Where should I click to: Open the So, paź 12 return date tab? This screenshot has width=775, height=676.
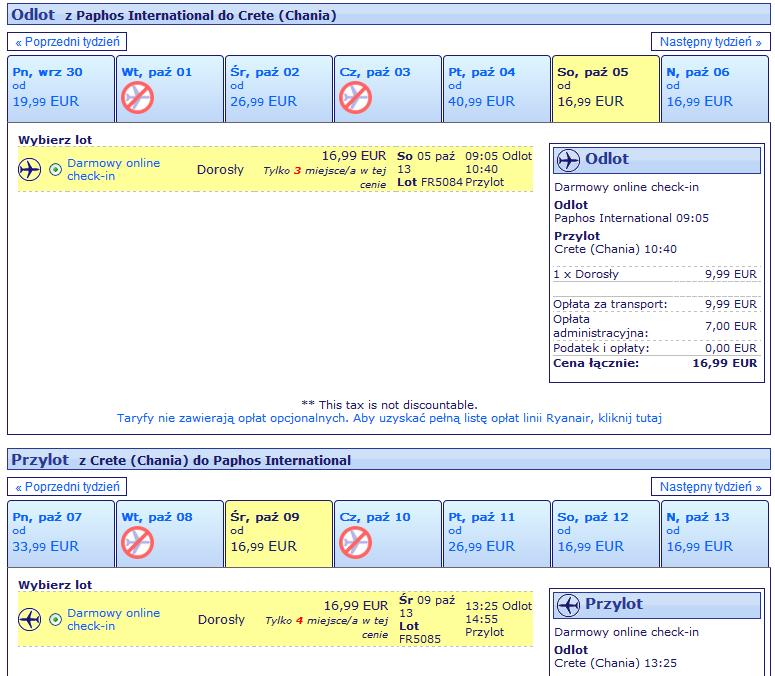pyautogui.click(x=606, y=534)
